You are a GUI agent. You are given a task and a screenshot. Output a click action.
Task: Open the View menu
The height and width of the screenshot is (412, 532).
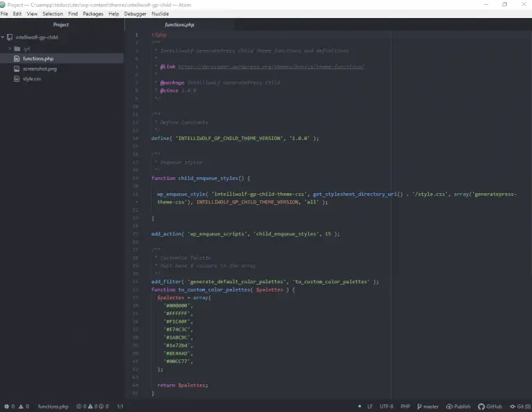coord(32,14)
